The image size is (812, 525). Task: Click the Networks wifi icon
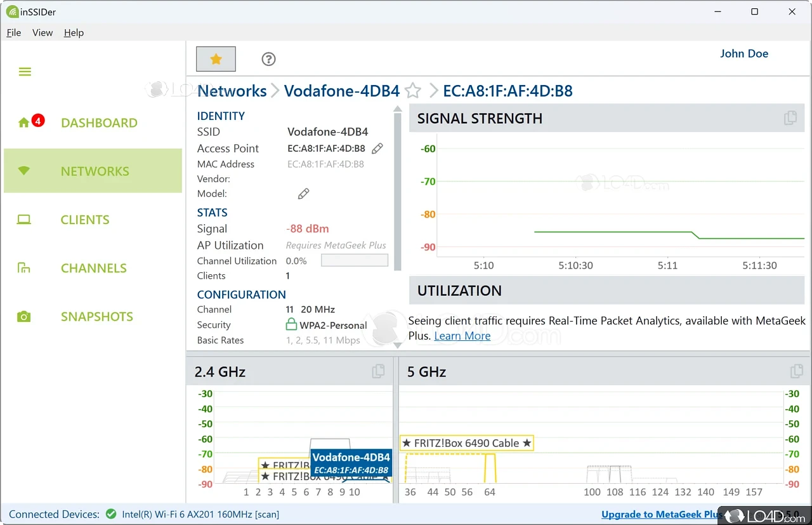(24, 171)
